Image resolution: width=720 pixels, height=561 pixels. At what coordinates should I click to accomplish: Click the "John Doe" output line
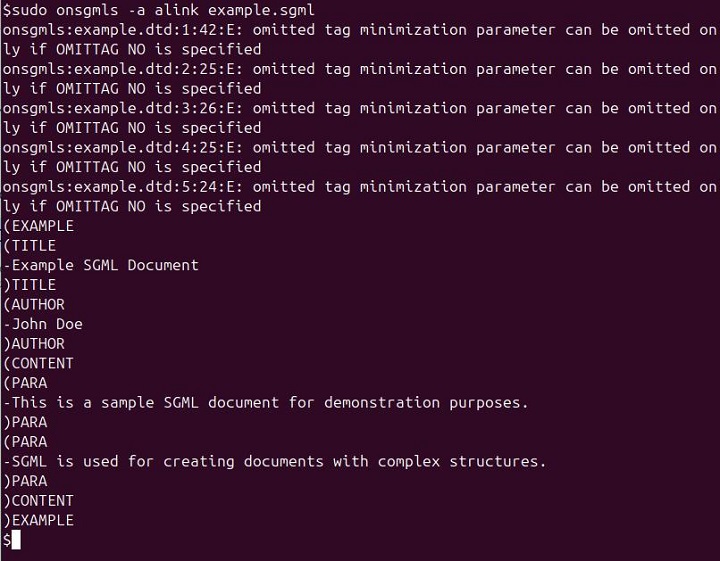point(44,324)
